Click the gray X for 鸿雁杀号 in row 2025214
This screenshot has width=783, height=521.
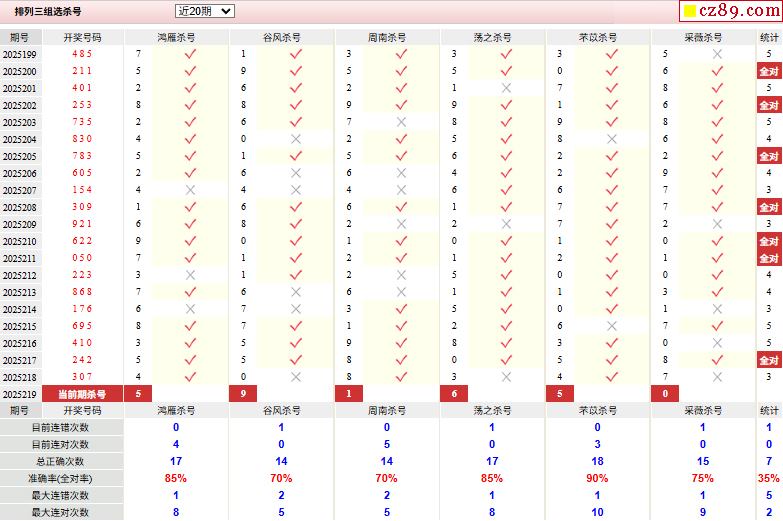point(190,309)
